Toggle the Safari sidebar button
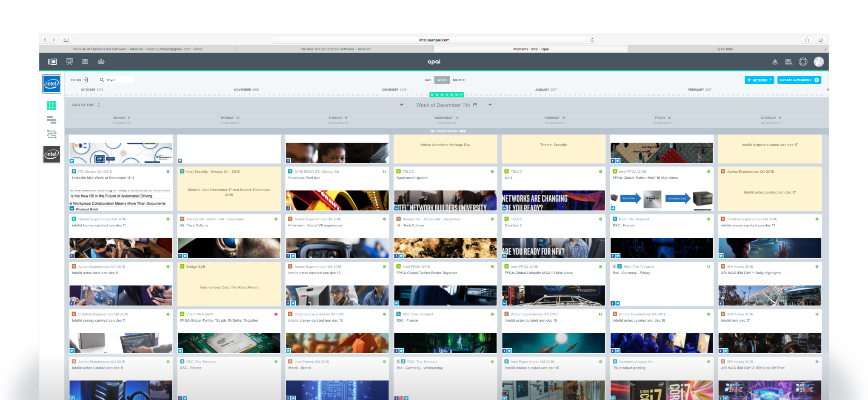 coord(66,40)
